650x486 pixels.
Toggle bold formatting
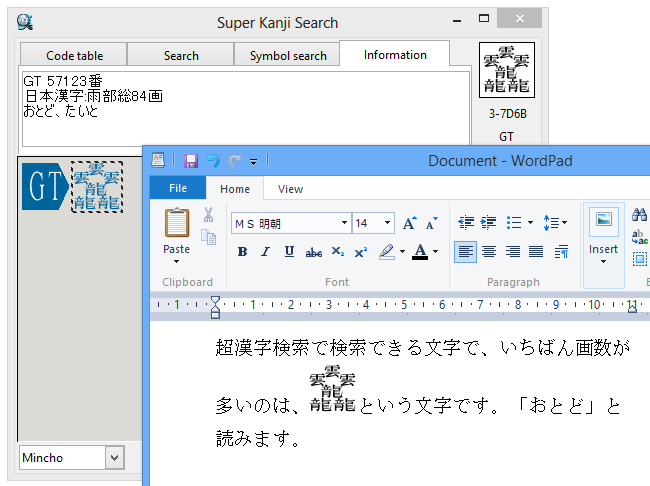(242, 252)
